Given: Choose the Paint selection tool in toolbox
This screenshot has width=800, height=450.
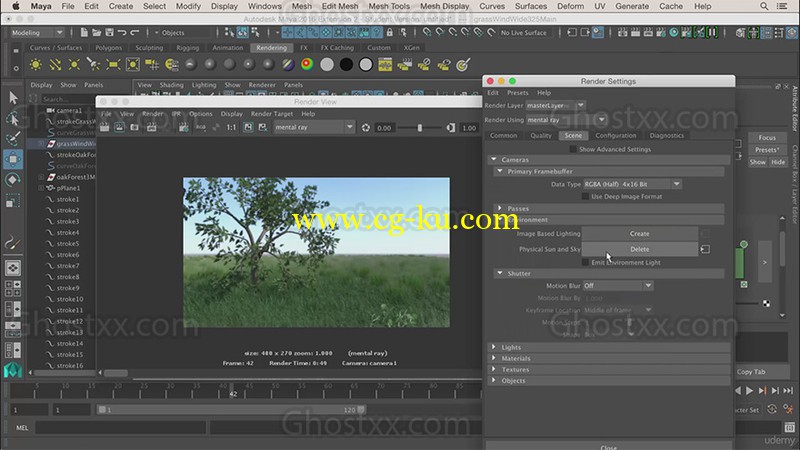Looking at the screenshot, I should click(x=13, y=138).
